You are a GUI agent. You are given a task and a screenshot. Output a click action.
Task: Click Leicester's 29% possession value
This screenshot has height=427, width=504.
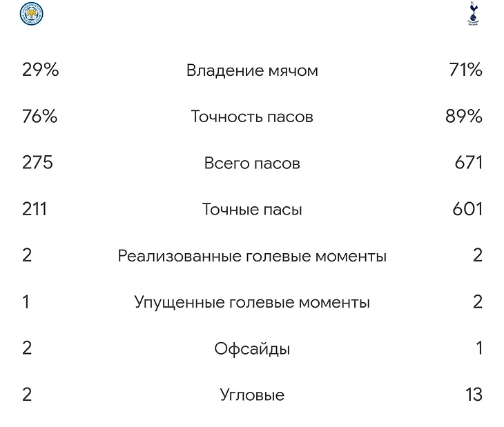point(41,70)
